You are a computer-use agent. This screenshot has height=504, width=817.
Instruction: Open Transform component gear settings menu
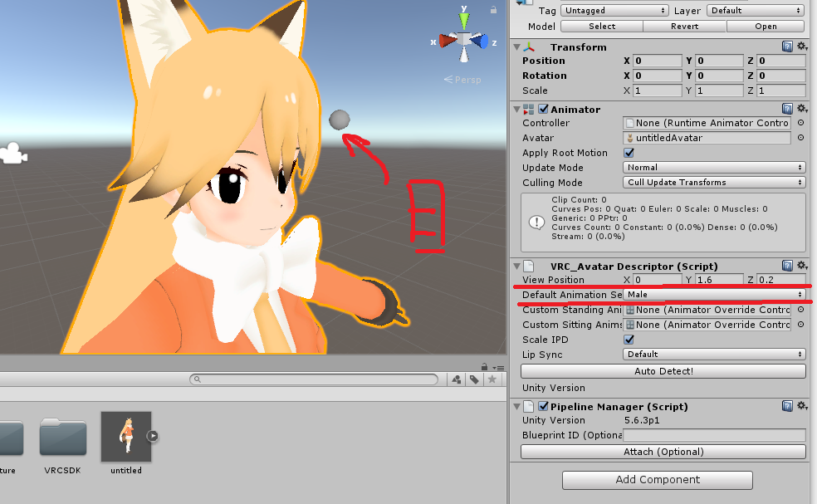coord(802,46)
